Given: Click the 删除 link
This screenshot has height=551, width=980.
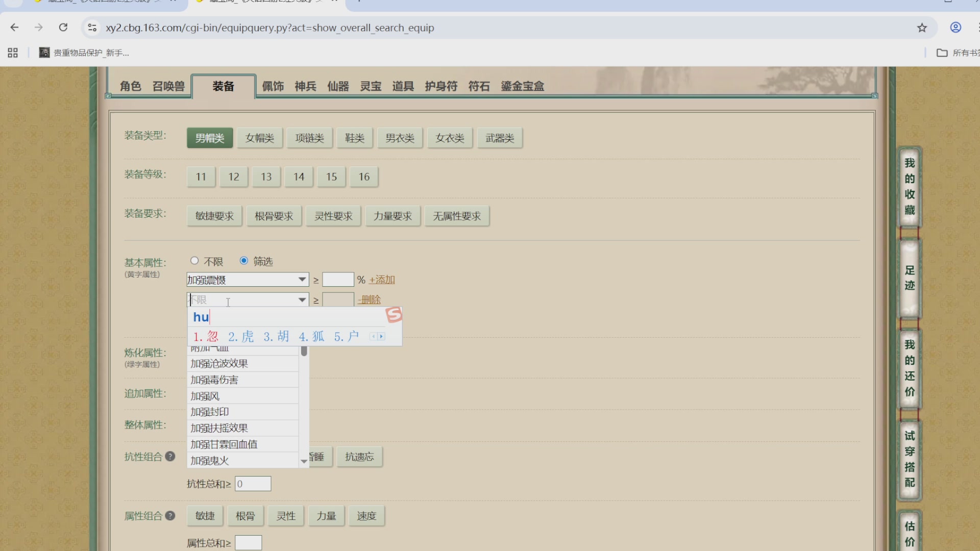Looking at the screenshot, I should coord(370,300).
